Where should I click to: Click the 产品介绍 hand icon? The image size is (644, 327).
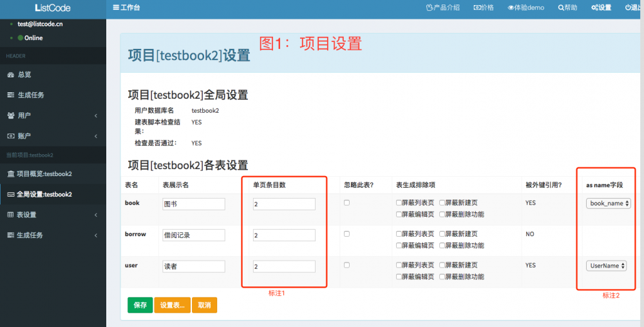click(430, 7)
